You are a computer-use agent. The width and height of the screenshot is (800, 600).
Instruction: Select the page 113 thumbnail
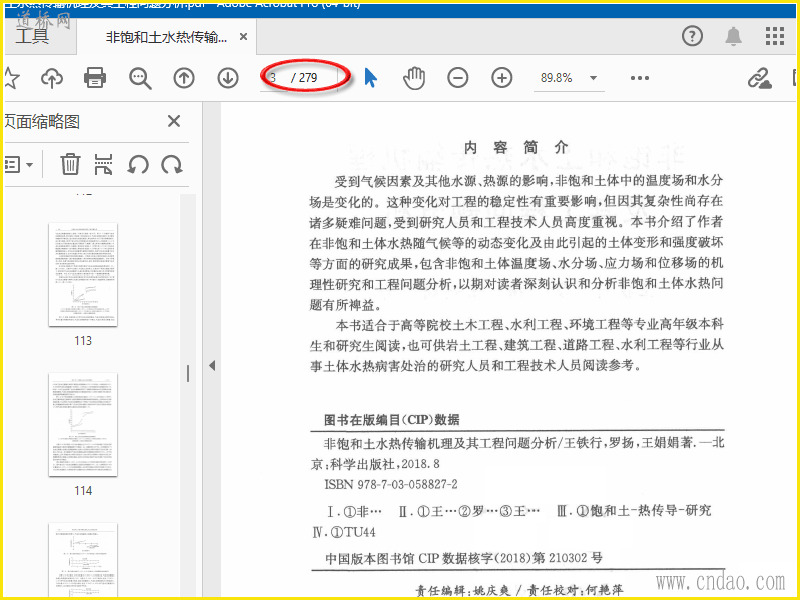(x=83, y=274)
